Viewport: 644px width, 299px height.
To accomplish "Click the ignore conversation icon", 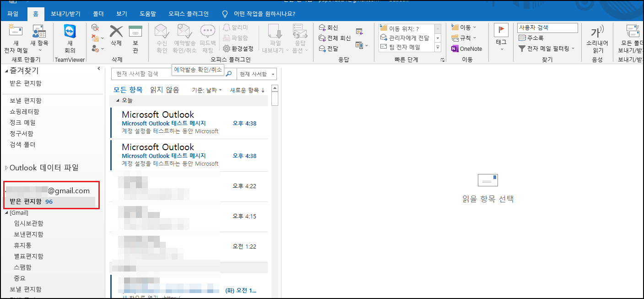I will (x=95, y=28).
